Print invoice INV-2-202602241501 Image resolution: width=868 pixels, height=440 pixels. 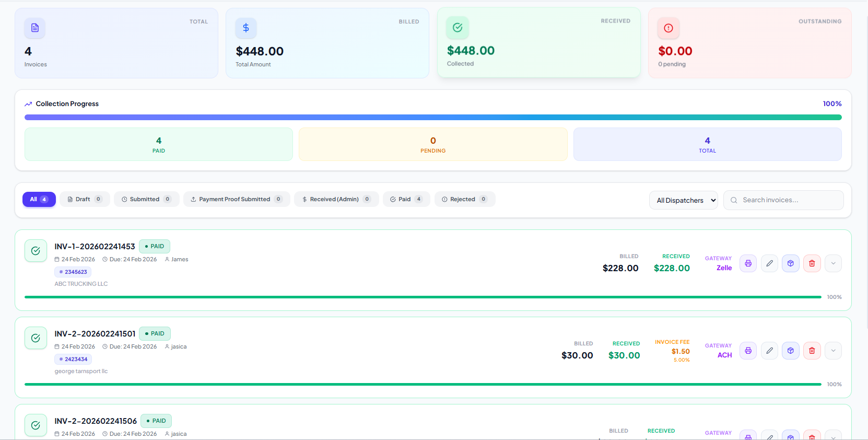[748, 351]
